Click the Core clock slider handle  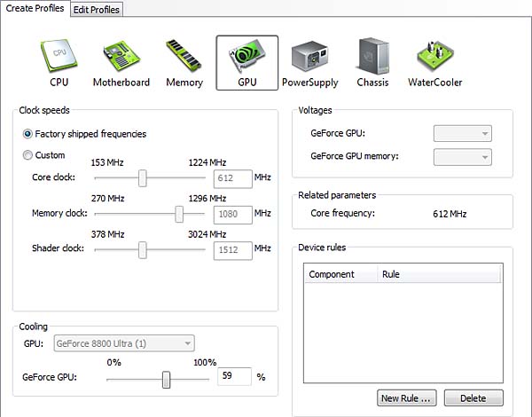(x=143, y=178)
